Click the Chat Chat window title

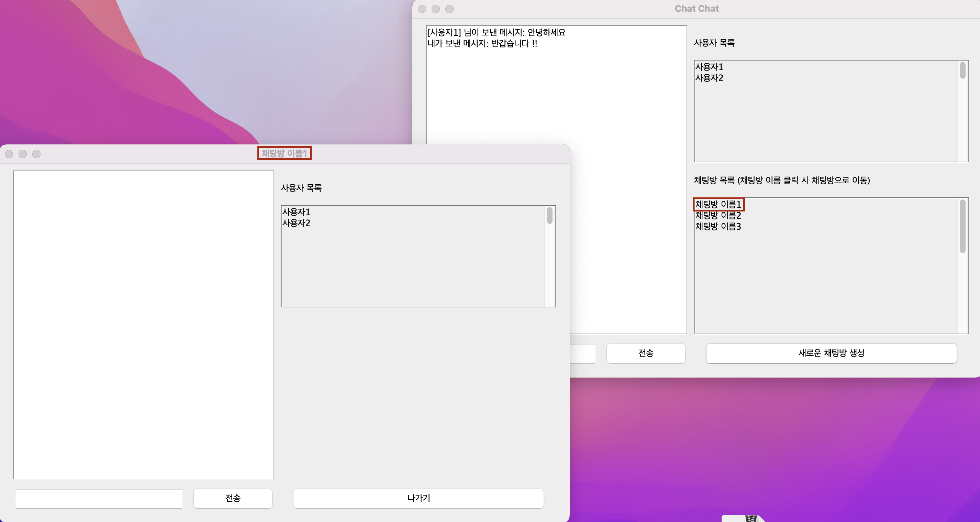pos(696,9)
